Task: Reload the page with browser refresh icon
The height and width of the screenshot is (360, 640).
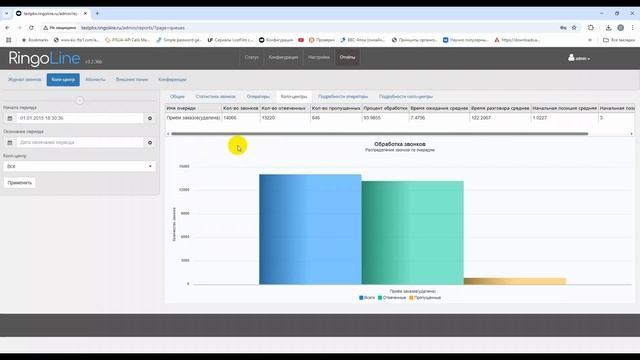Action: coord(31,28)
